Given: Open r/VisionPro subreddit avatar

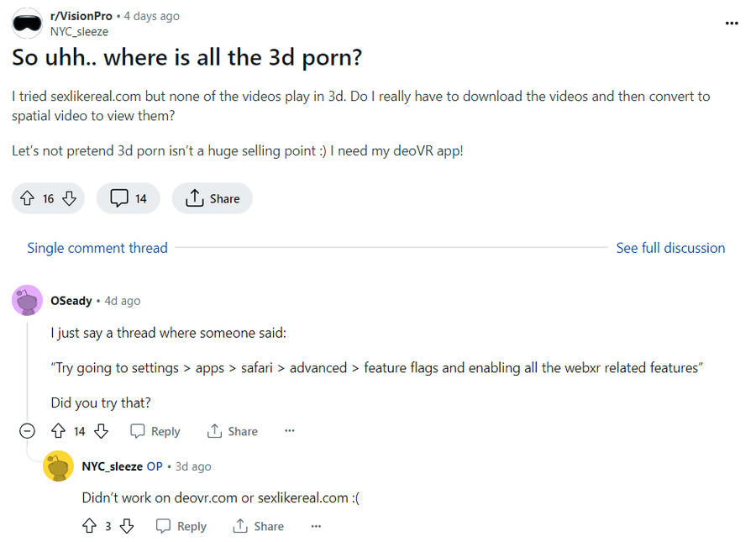Looking at the screenshot, I should 28,24.
